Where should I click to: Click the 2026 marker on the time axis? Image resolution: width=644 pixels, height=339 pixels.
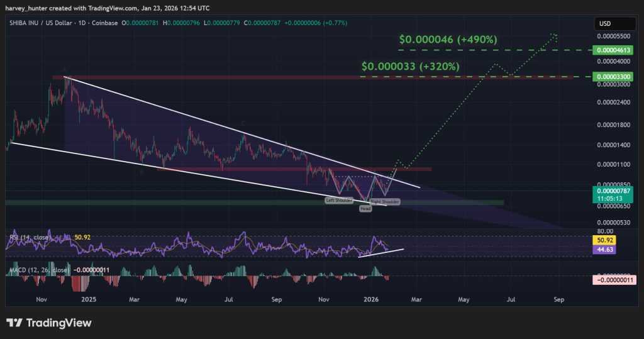pos(371,301)
